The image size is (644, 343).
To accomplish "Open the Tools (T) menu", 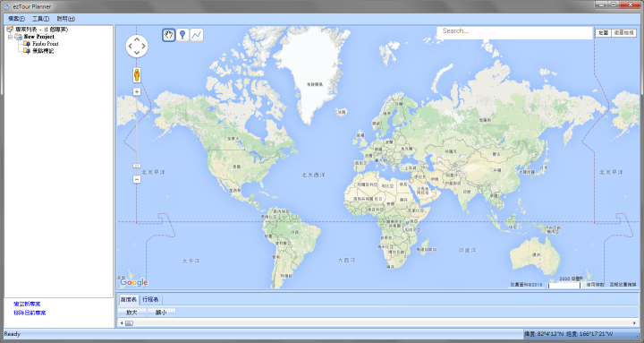I will pyautogui.click(x=40, y=19).
